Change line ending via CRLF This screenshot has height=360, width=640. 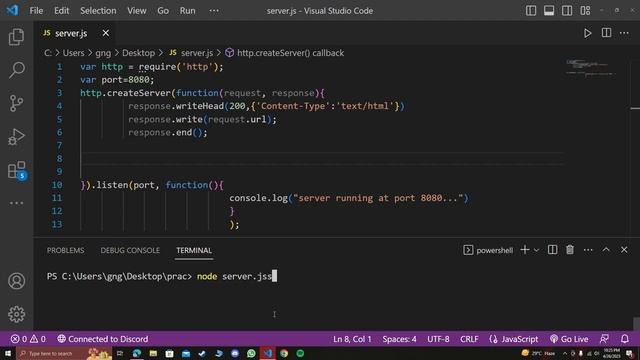[x=469, y=339]
